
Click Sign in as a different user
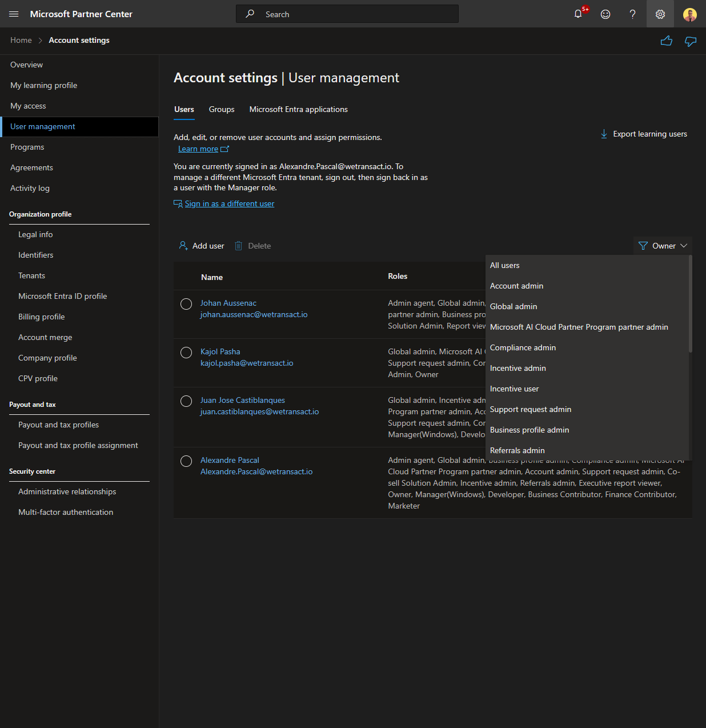point(230,203)
